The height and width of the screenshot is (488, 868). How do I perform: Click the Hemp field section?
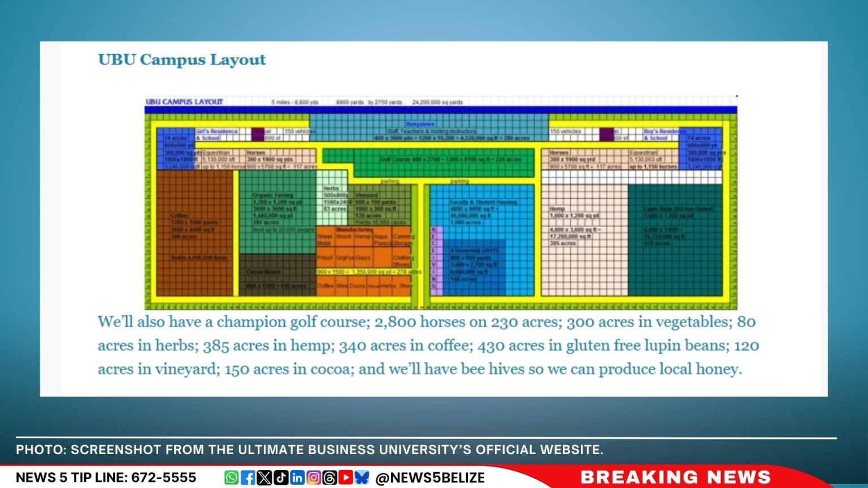(584, 240)
